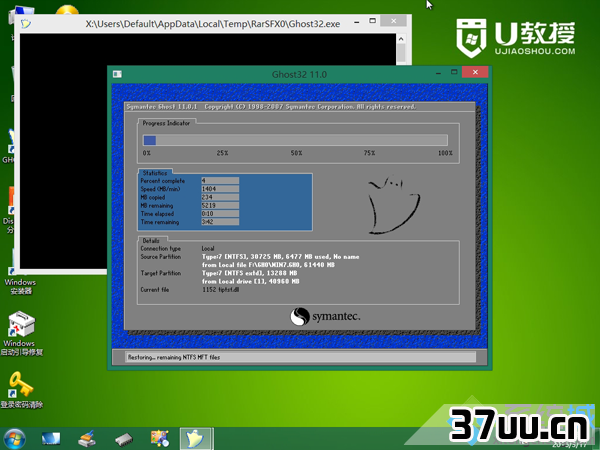Image resolution: width=600 pixels, height=450 pixels.
Task: Click the 50% progress scale marker
Action: [296, 153]
